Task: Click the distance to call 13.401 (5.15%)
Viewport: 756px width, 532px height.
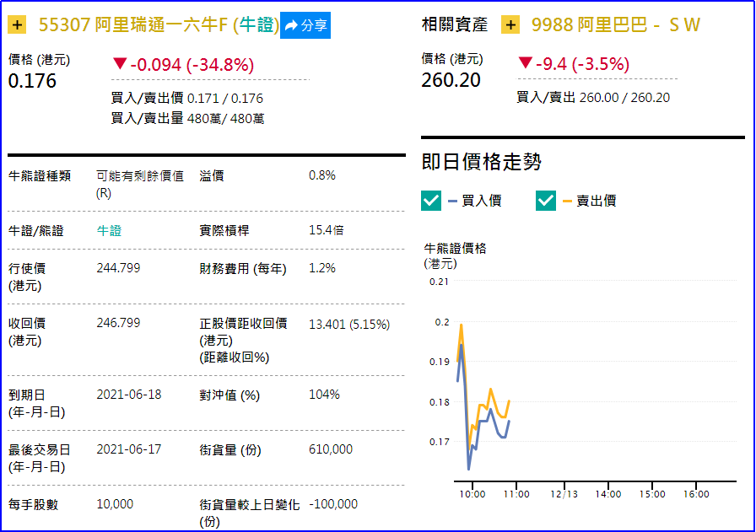Action: tap(349, 325)
